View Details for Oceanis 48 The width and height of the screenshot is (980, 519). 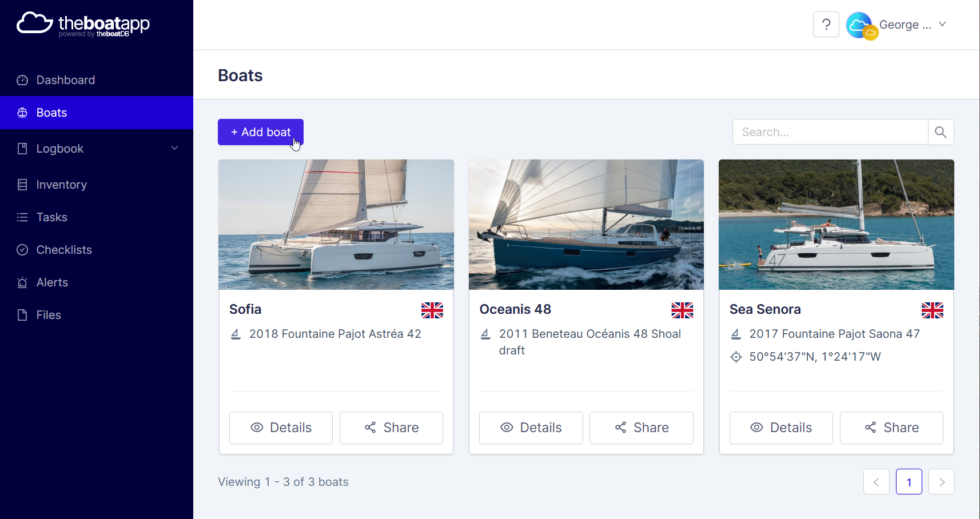tap(531, 428)
